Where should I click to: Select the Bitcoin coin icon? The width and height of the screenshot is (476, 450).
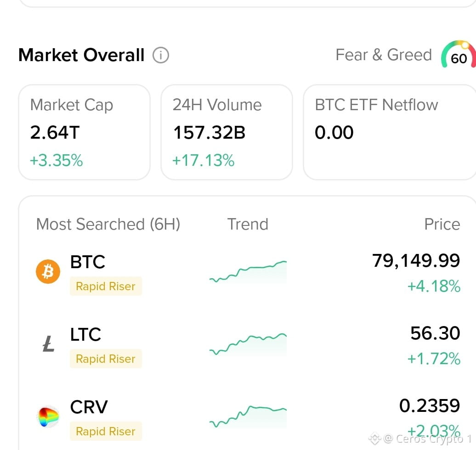tap(48, 271)
